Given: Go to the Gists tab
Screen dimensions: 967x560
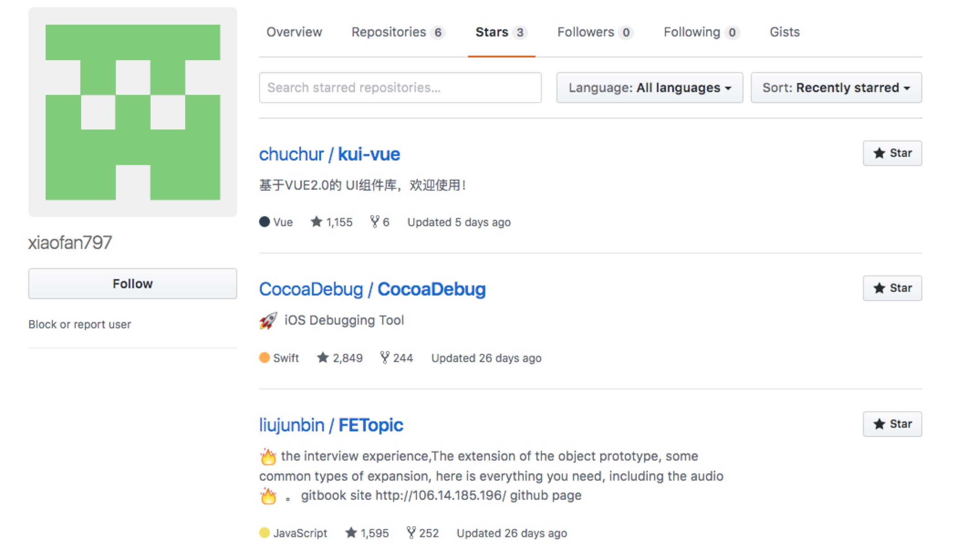Looking at the screenshot, I should [x=785, y=32].
